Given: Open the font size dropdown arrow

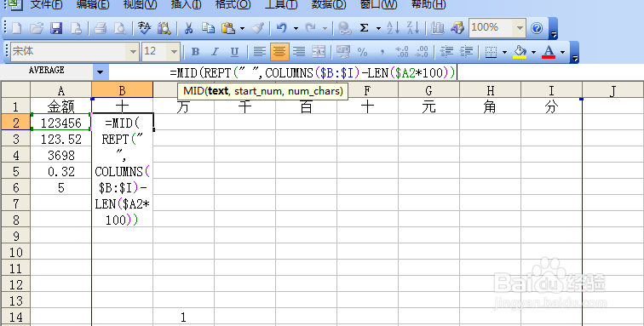Looking at the screenshot, I should click(x=174, y=52).
